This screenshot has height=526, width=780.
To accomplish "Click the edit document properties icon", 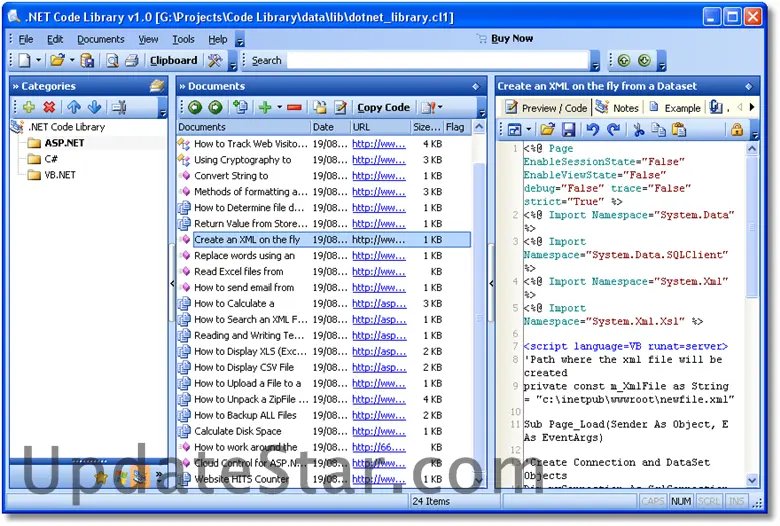I will 340,107.
